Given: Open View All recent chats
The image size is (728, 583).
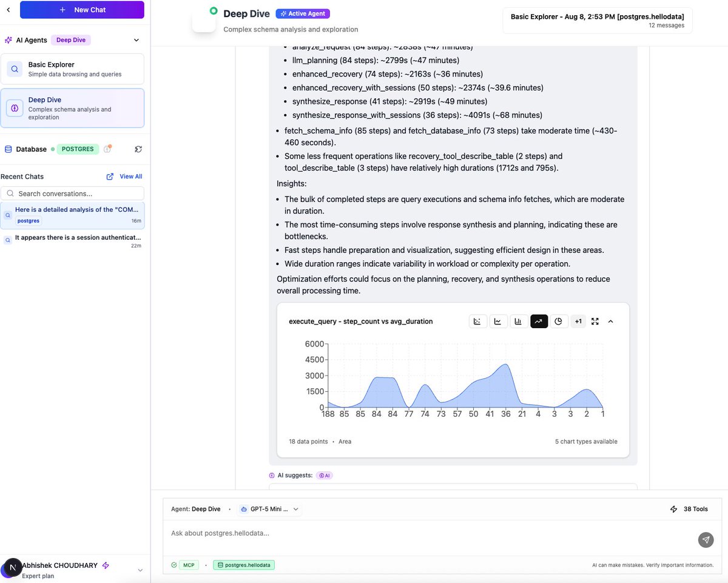Looking at the screenshot, I should pyautogui.click(x=130, y=177).
